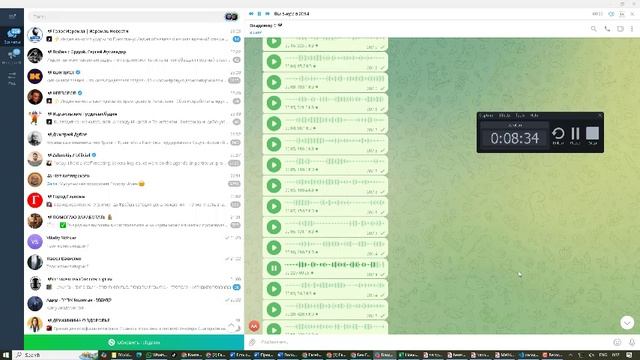
Task: Restart recording with the circular arrow button
Action: 558,134
